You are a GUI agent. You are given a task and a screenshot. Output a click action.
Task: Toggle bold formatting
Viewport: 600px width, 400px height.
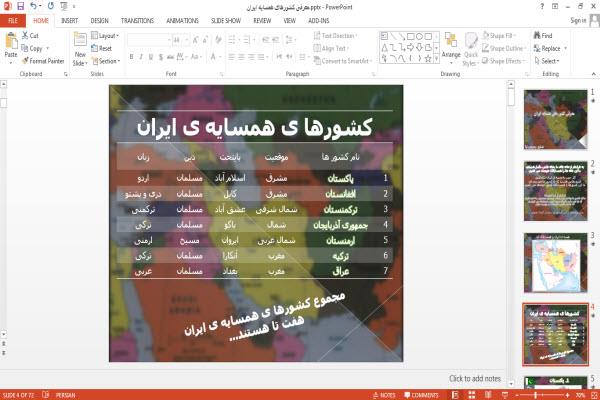click(x=131, y=57)
